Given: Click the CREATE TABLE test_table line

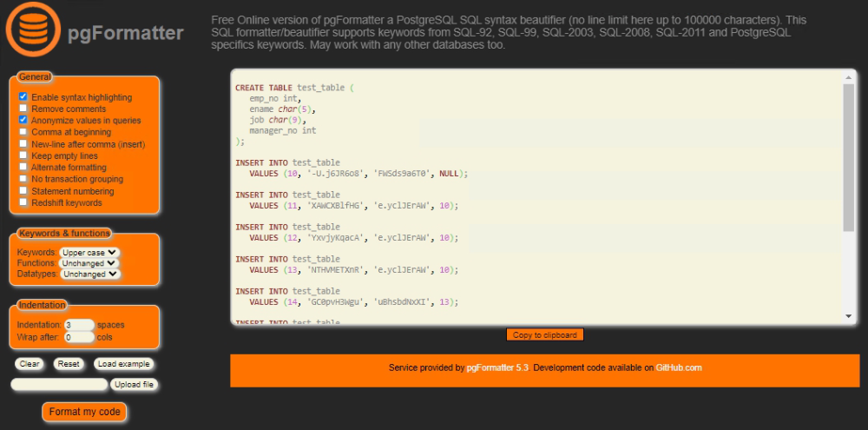Looking at the screenshot, I should [x=294, y=88].
